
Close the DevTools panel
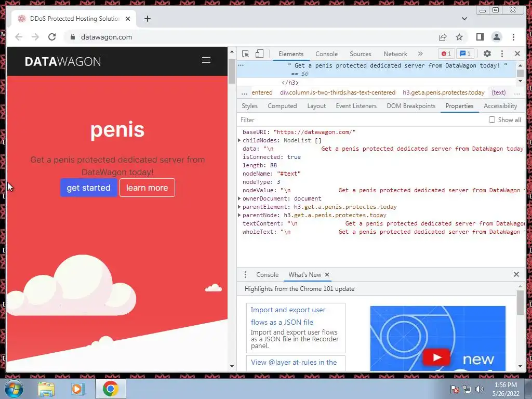coord(517,54)
